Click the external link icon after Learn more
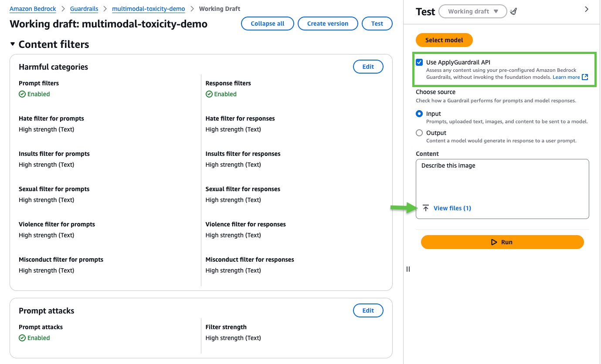601x364 pixels. pos(585,77)
